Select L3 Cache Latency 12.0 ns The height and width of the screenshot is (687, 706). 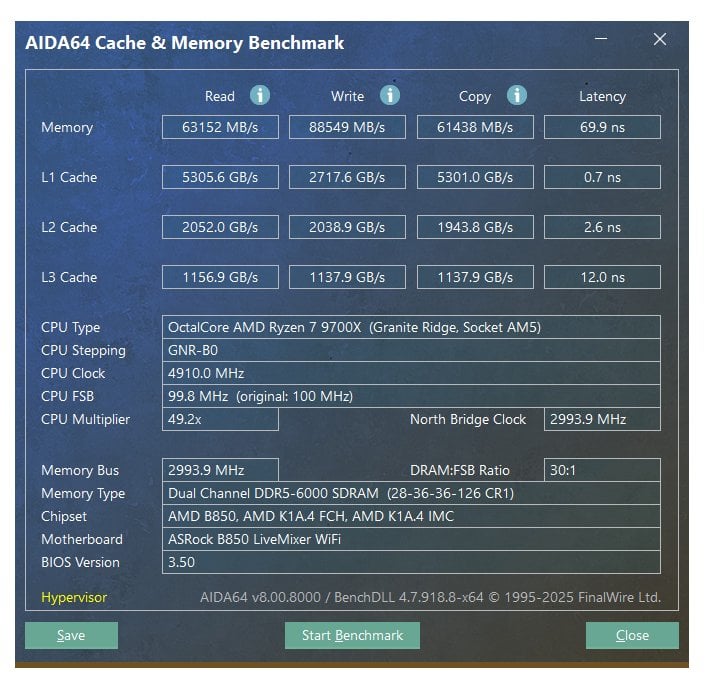coord(602,277)
